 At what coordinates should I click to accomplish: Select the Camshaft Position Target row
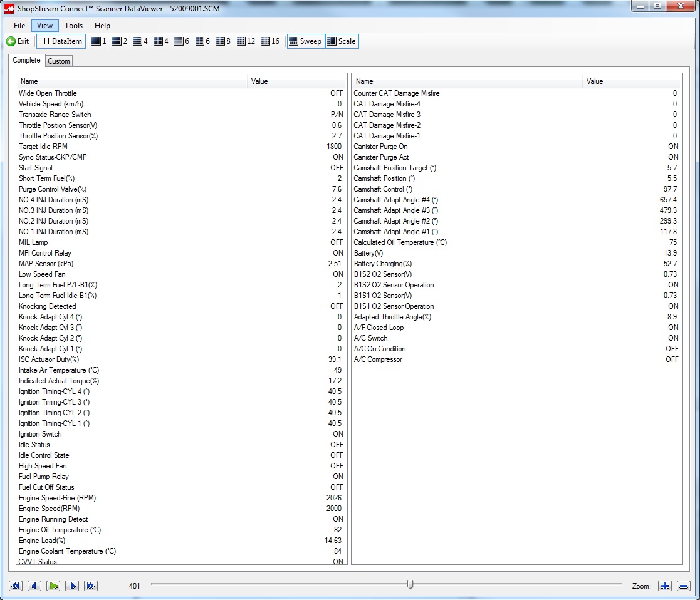(x=516, y=168)
